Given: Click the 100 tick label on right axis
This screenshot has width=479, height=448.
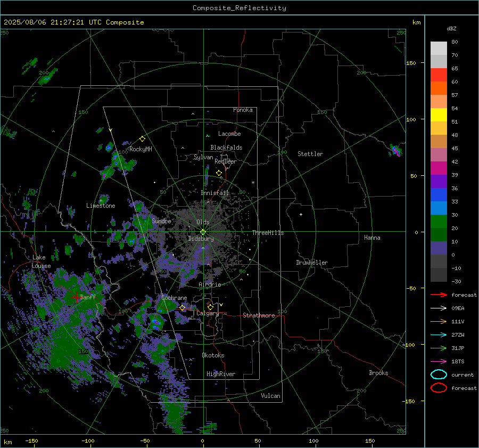Looking at the screenshot, I should pos(411,119).
